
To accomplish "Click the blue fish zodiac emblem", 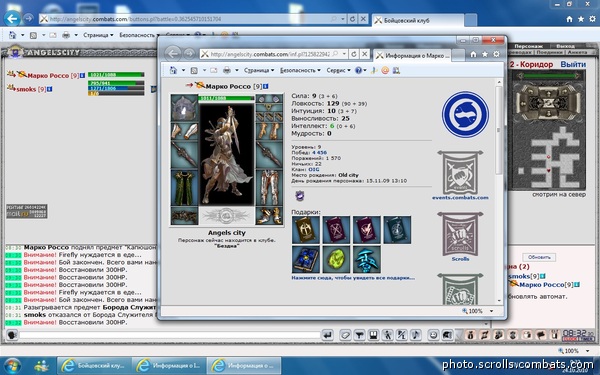I will click(465, 114).
